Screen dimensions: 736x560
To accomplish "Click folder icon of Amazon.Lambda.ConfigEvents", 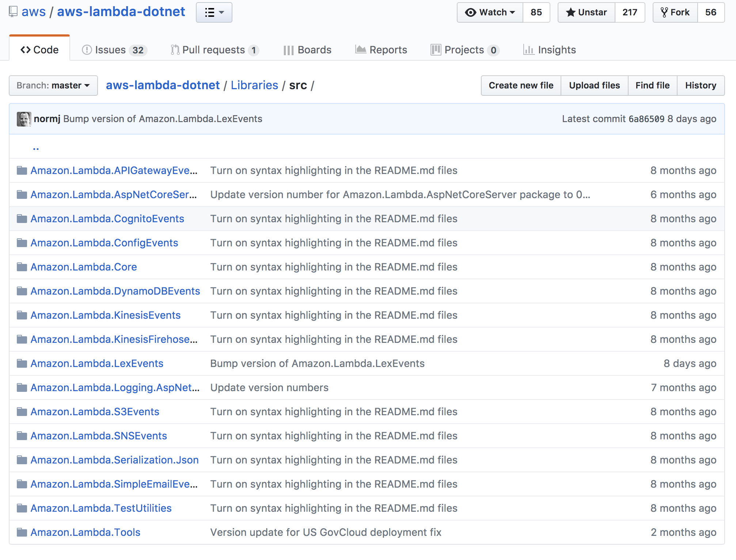I will coord(22,243).
